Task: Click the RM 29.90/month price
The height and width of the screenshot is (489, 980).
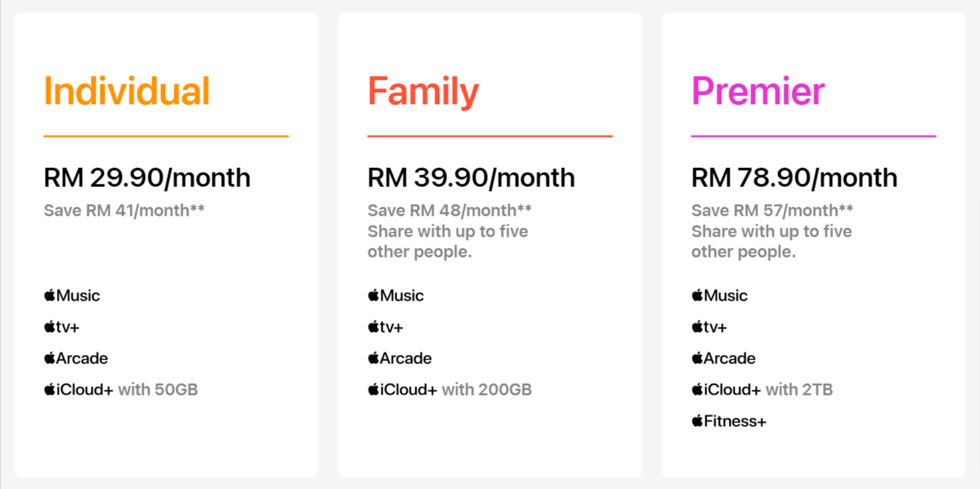Action: pos(147,178)
